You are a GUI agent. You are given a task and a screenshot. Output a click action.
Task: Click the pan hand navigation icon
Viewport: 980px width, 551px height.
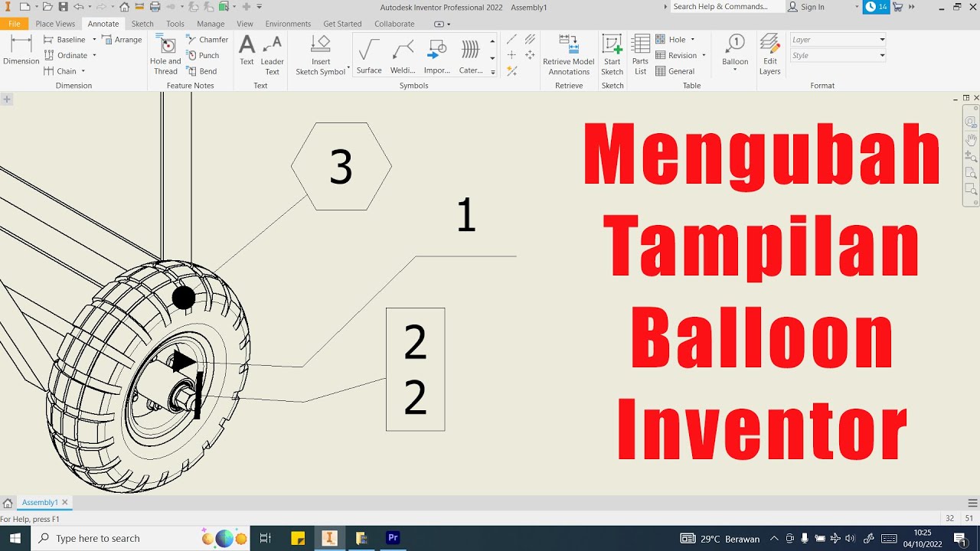point(971,139)
